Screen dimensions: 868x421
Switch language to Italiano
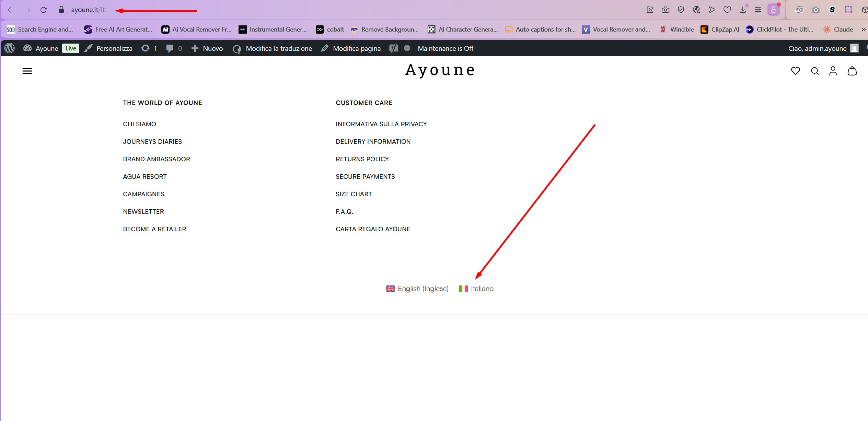[476, 289]
